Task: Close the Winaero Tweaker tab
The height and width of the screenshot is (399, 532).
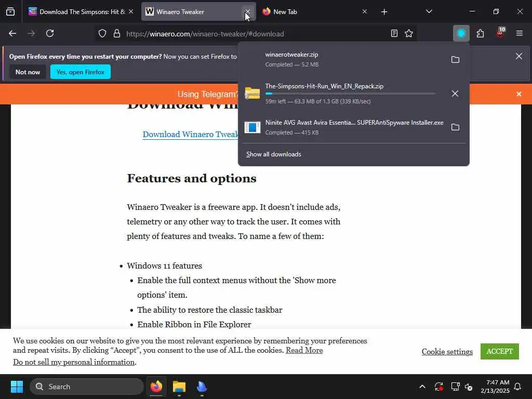Action: pos(248,12)
